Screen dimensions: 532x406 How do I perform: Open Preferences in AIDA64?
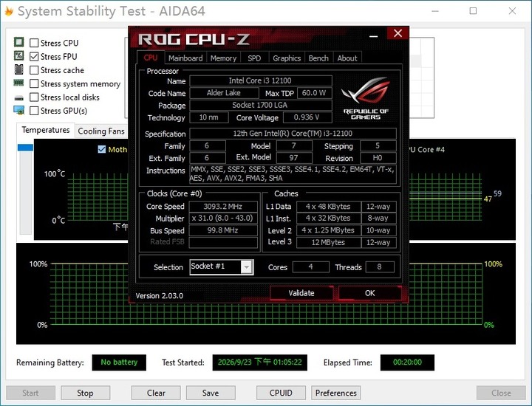(x=336, y=393)
